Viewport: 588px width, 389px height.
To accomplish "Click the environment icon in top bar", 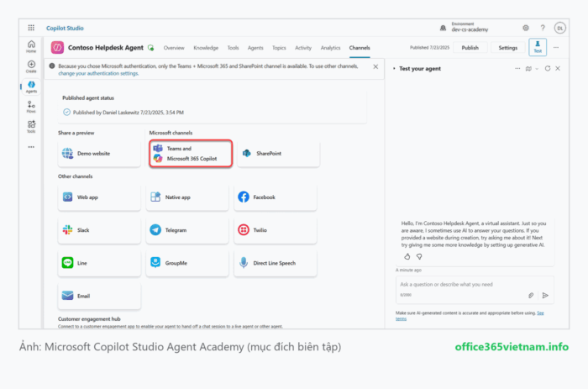I will point(443,28).
